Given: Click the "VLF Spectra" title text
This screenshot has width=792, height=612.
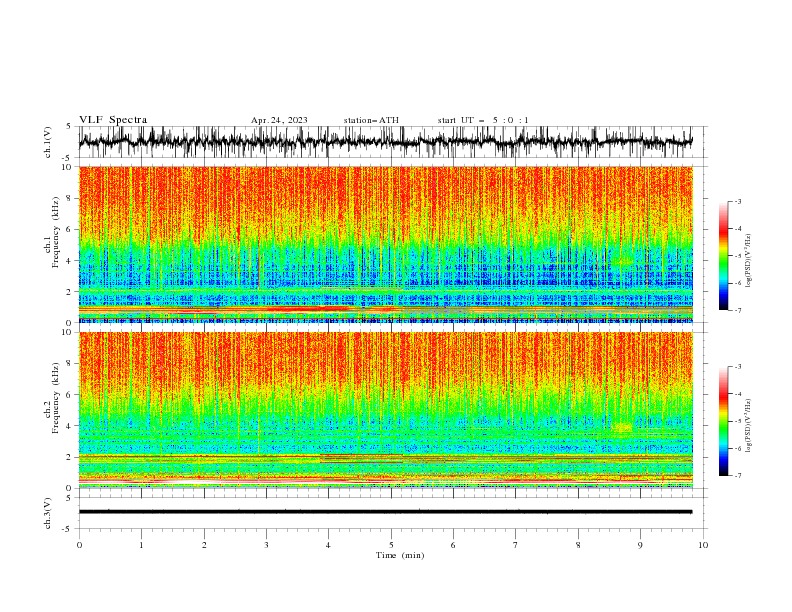Looking at the screenshot, I should click(113, 120).
